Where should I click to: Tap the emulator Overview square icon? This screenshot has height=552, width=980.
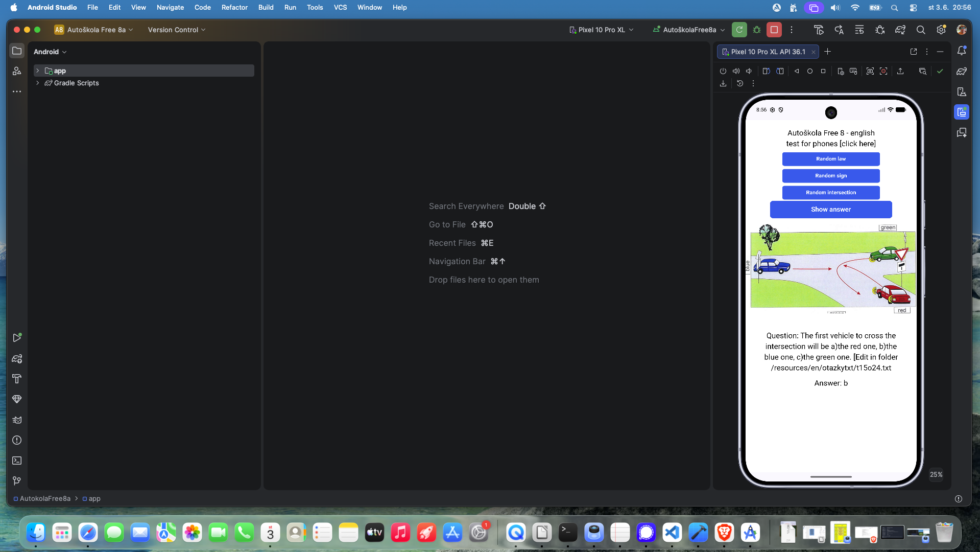(x=823, y=71)
